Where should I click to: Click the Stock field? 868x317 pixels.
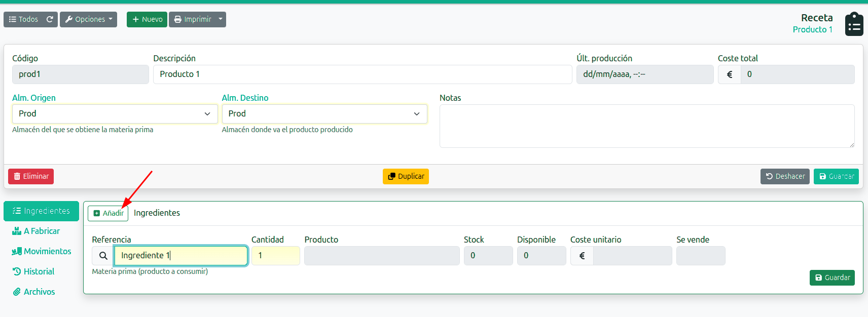click(x=488, y=256)
